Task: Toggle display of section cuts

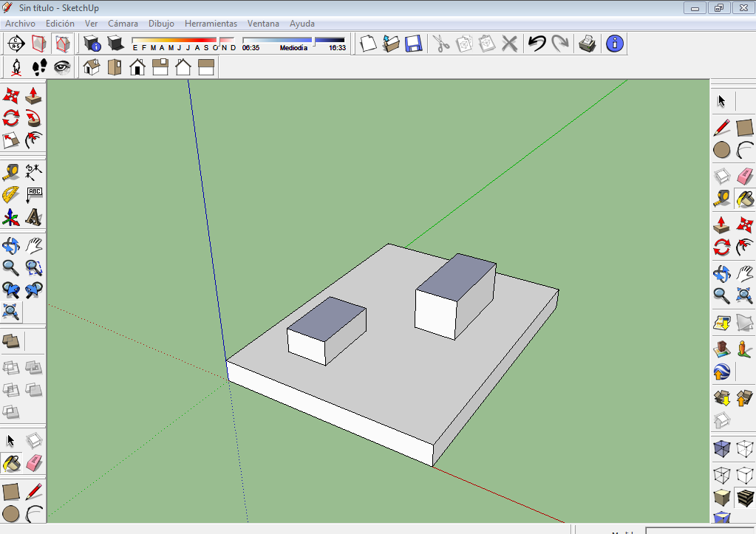Action: coord(62,44)
